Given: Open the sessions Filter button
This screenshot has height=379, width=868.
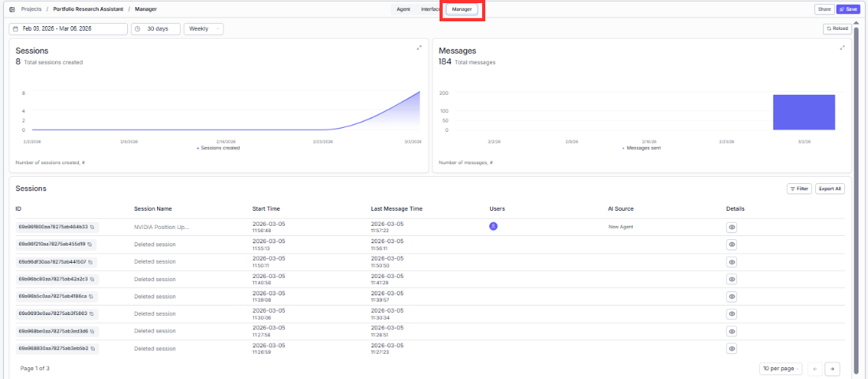Looking at the screenshot, I should [x=799, y=189].
